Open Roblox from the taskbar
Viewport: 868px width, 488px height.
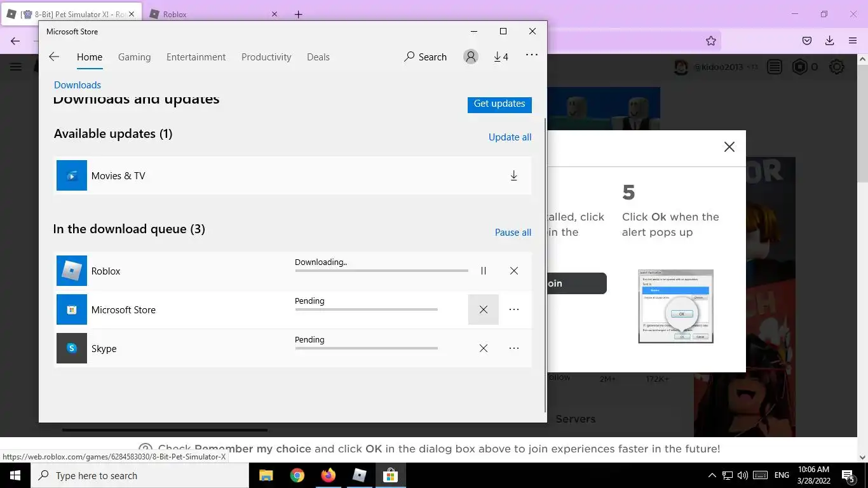pos(359,475)
